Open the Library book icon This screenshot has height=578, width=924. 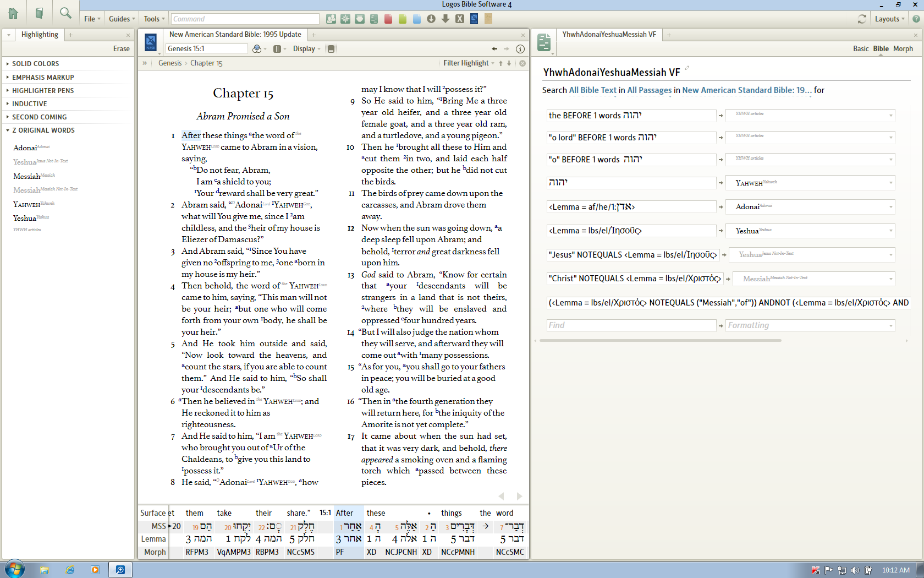click(x=39, y=13)
